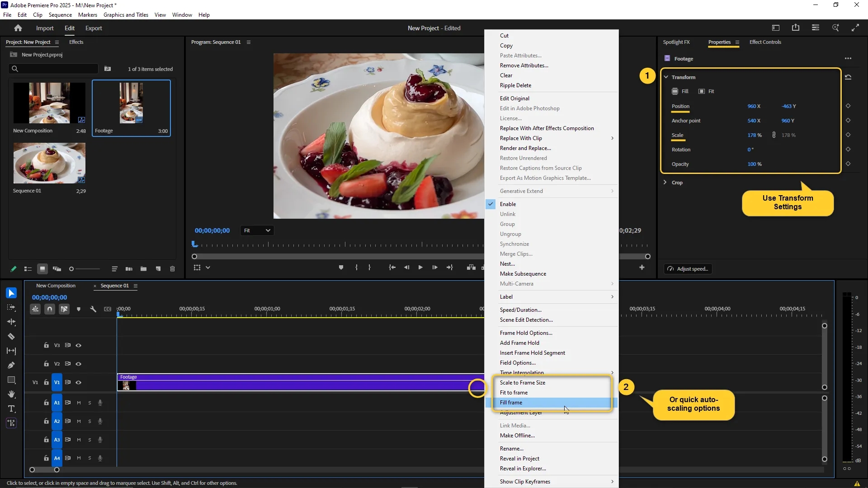Go to In point button
The image size is (868, 488).
[392, 267]
